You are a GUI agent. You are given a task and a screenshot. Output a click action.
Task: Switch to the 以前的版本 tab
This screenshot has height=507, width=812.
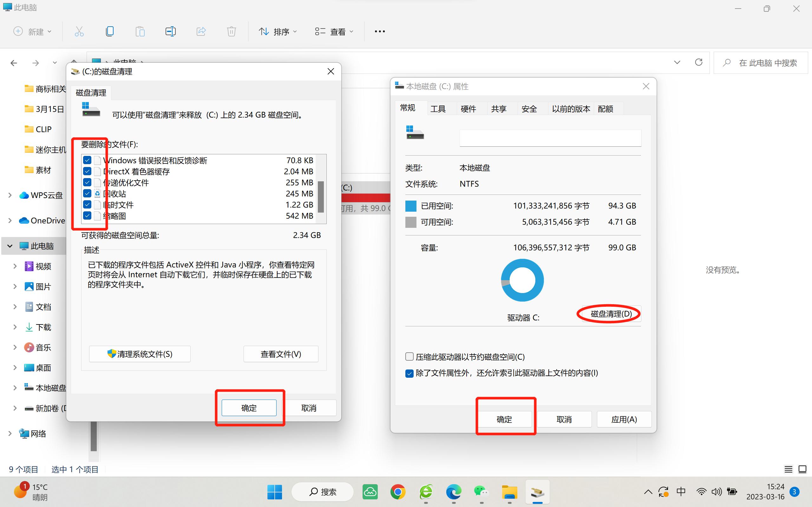point(570,108)
